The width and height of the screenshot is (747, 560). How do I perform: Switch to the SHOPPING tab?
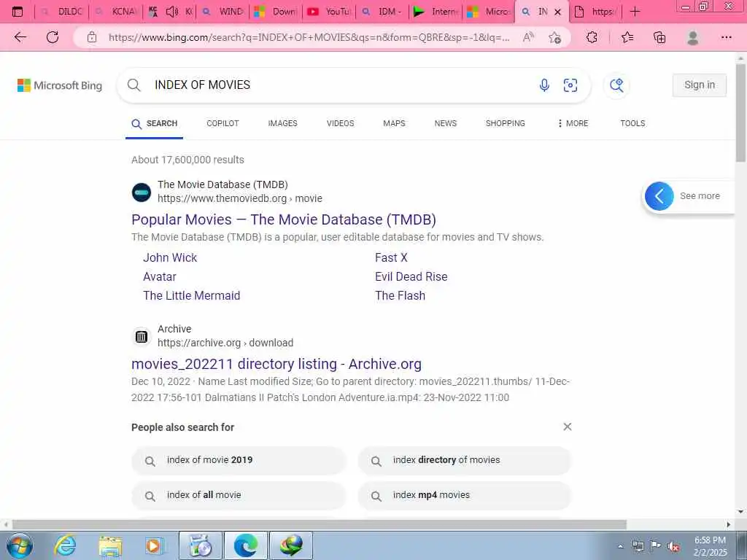(505, 123)
